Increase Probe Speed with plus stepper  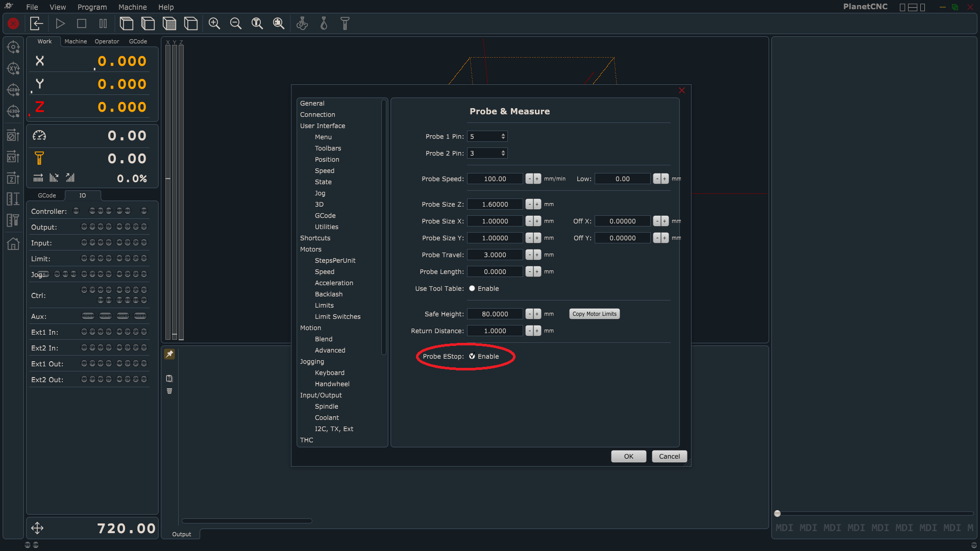click(537, 179)
